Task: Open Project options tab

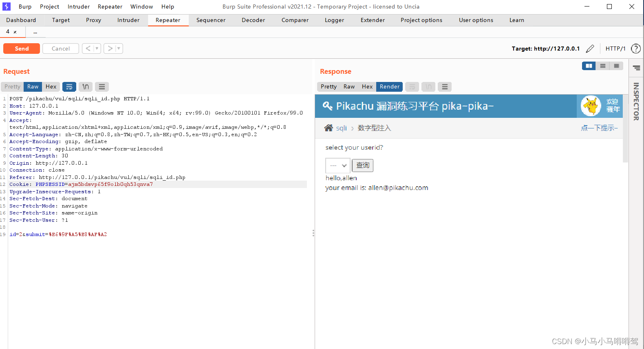Action: [x=421, y=20]
